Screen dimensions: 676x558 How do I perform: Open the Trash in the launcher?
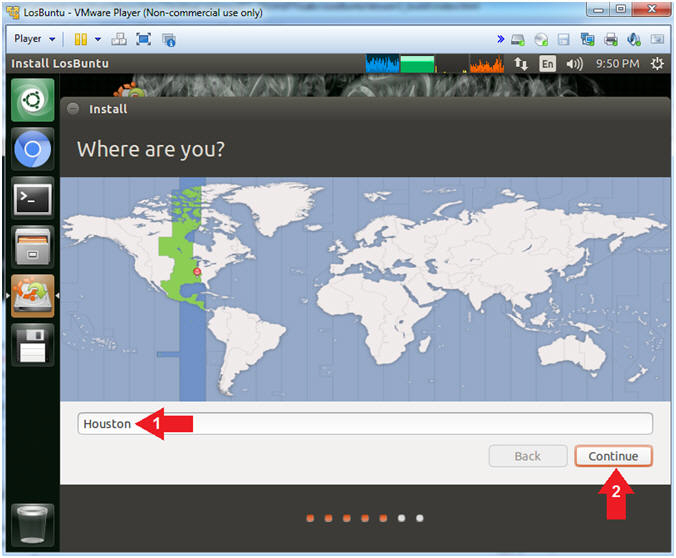(33, 525)
